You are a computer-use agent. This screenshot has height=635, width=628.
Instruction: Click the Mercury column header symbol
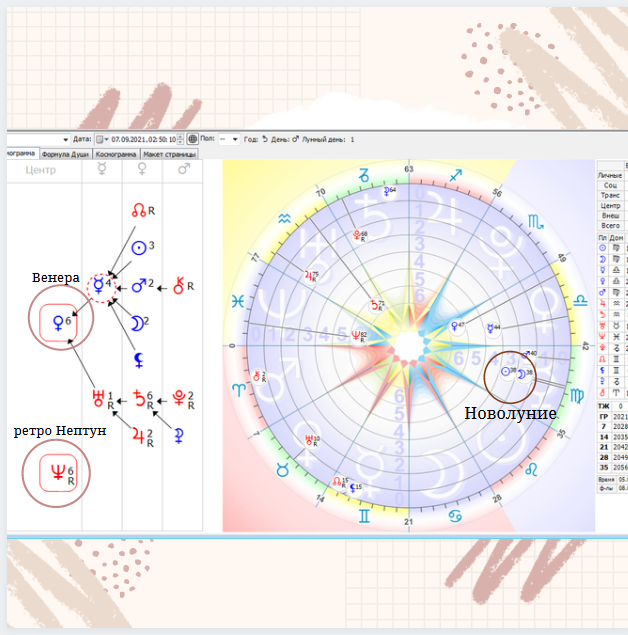pyautogui.click(x=102, y=169)
